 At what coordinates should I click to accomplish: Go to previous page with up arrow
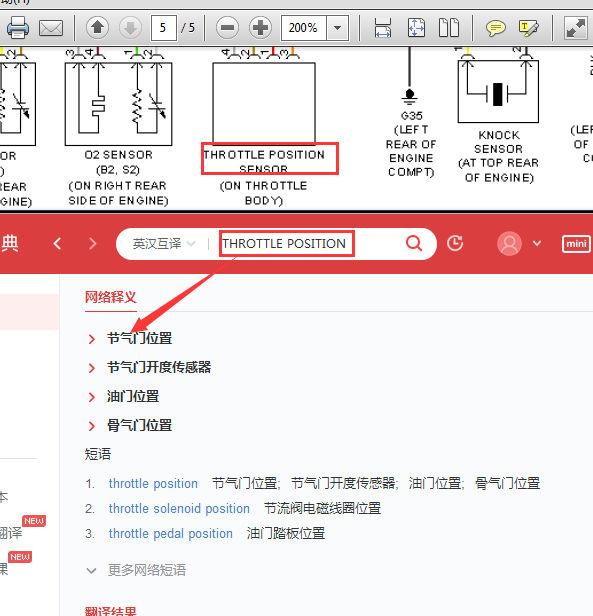click(x=97, y=28)
